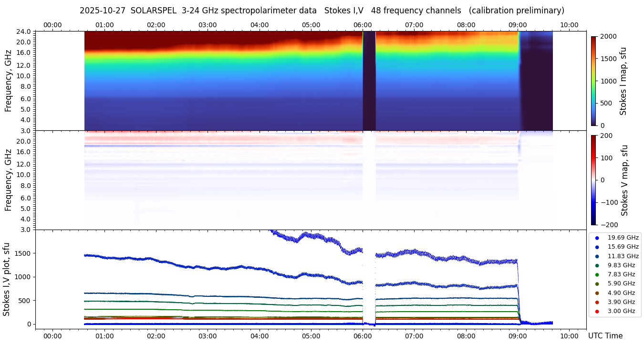Select the 11.83 GHz legend marker
644x346 pixels.
click(x=597, y=256)
